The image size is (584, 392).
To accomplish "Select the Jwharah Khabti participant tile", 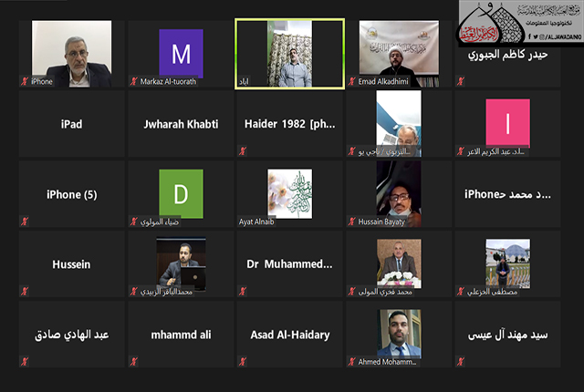I will point(181,124).
